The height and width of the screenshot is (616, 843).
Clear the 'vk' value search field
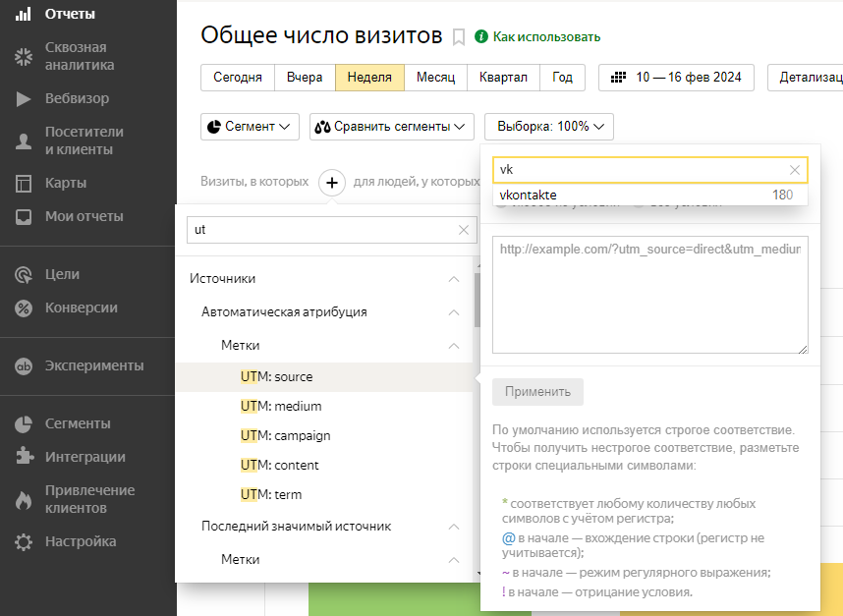[x=795, y=170]
